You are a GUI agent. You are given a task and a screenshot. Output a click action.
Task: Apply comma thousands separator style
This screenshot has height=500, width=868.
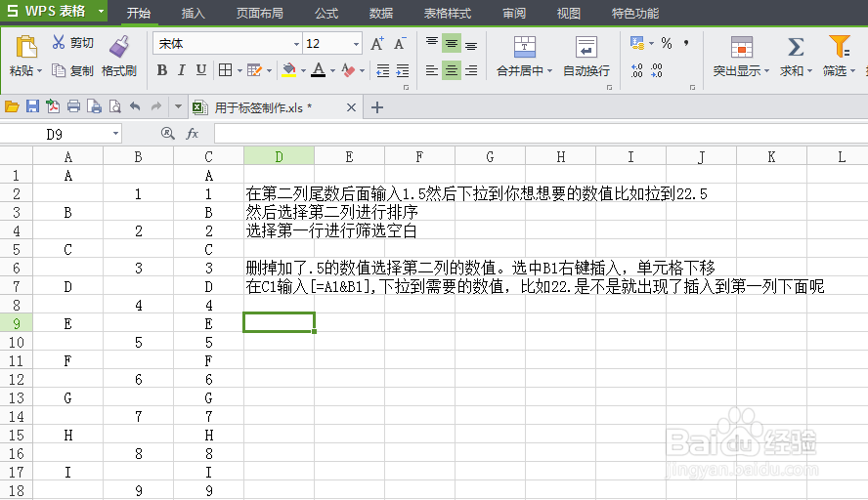(686, 43)
